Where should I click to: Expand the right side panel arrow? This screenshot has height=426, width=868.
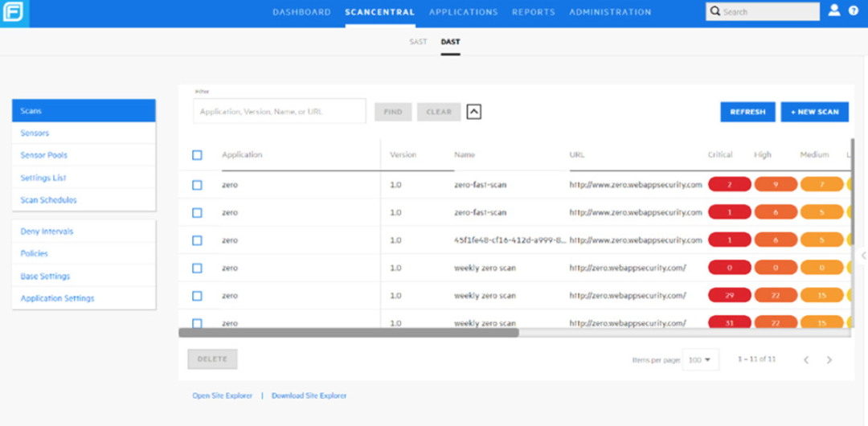point(863,255)
